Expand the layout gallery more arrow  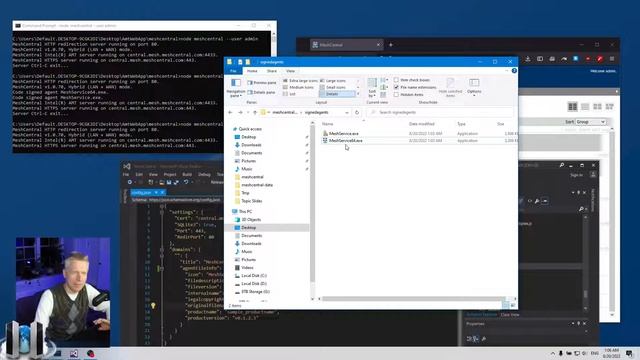click(358, 94)
